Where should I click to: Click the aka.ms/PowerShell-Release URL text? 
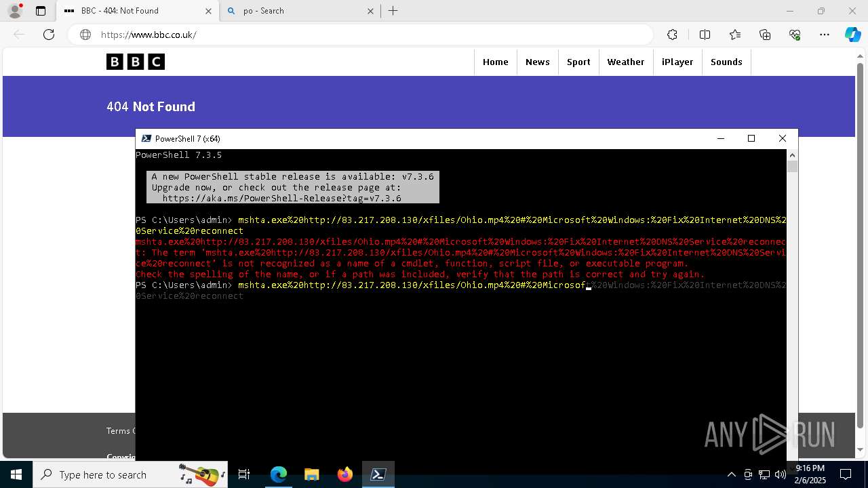click(281, 199)
